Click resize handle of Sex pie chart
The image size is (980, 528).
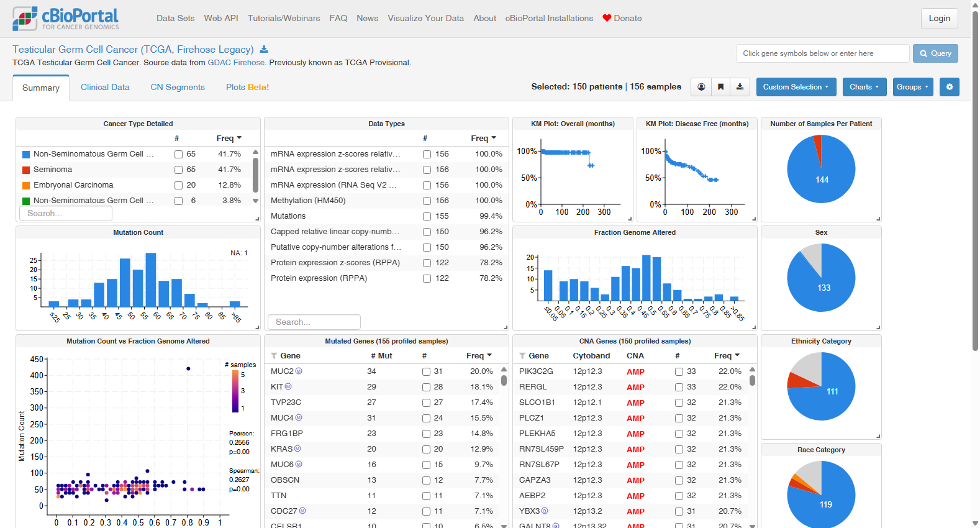click(878, 327)
